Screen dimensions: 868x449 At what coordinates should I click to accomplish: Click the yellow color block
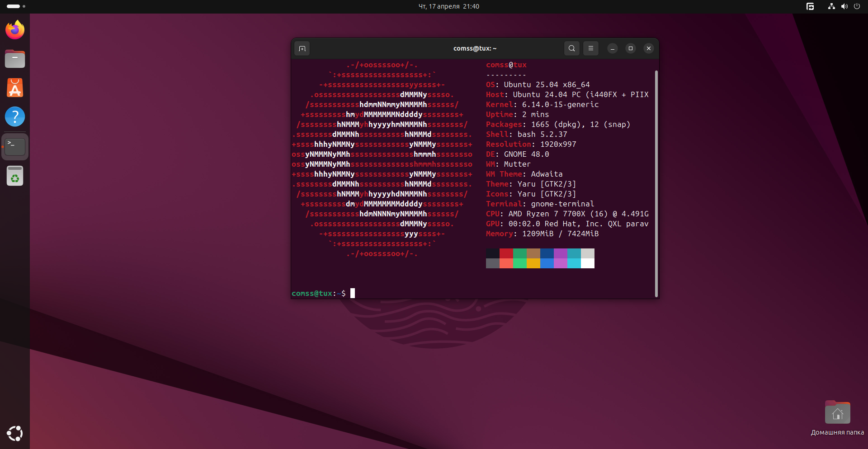tap(533, 263)
